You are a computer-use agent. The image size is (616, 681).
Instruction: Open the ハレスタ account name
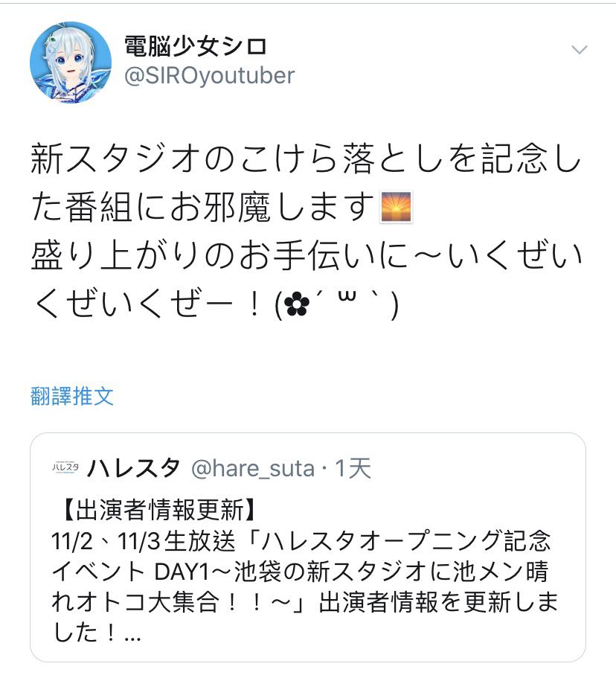pos(133,468)
